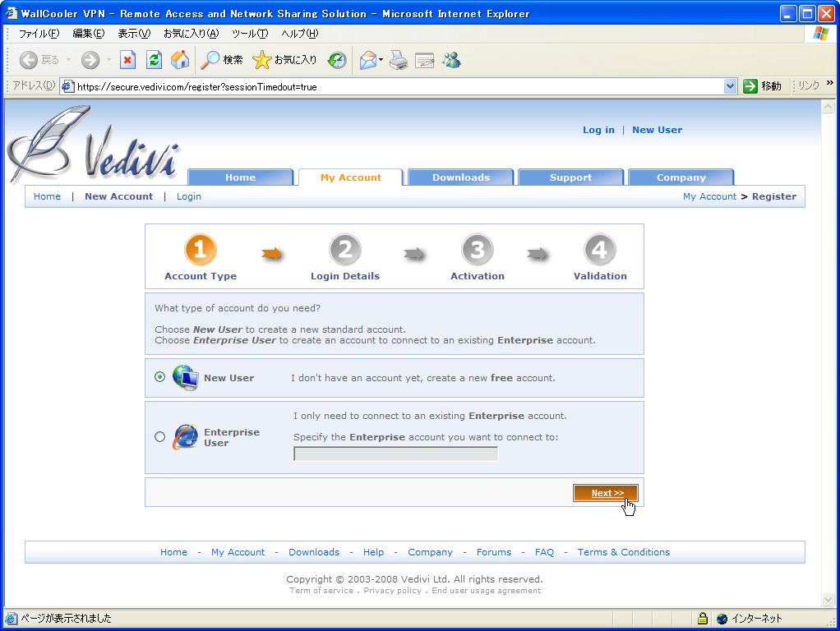Image resolution: width=840 pixels, height=631 pixels.
Task: Click the vertical scrollbar down arrow
Action: tap(828, 600)
